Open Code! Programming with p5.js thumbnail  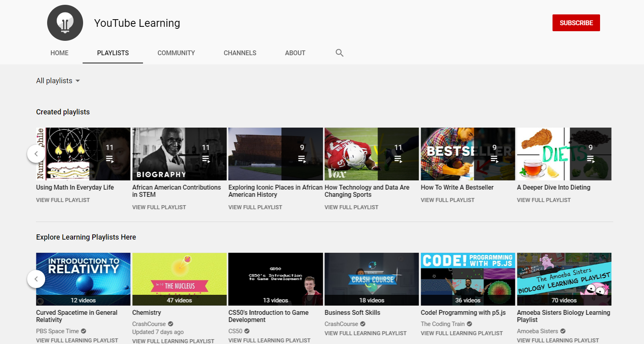(x=468, y=279)
